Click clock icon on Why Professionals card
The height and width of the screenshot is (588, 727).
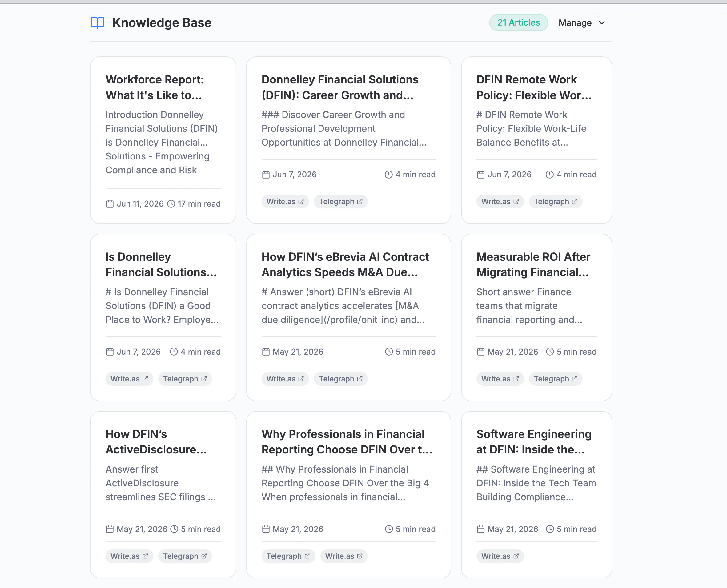pos(389,529)
